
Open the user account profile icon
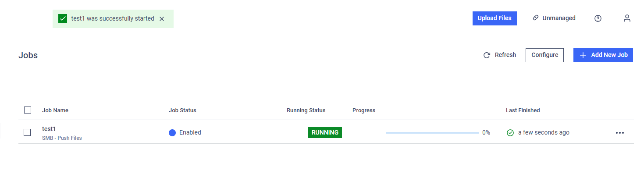tap(627, 18)
